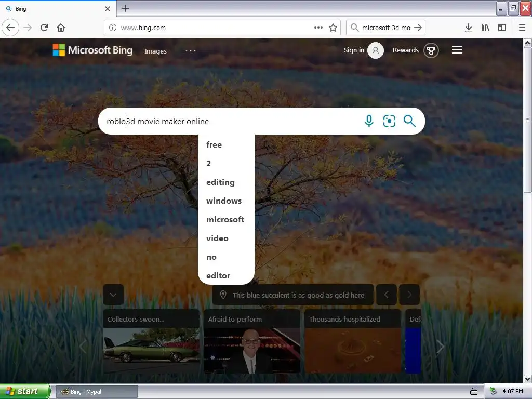Image resolution: width=532 pixels, height=399 pixels.
Task: Toggle the sidebar view icon
Action: click(x=502, y=28)
